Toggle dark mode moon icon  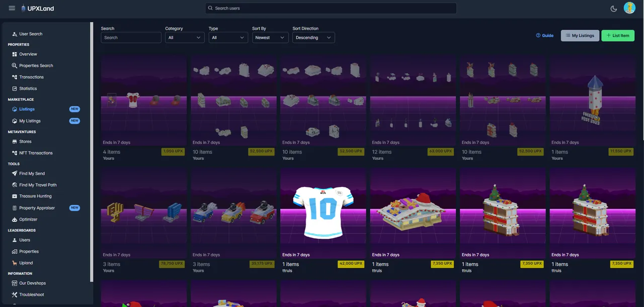[x=613, y=8]
